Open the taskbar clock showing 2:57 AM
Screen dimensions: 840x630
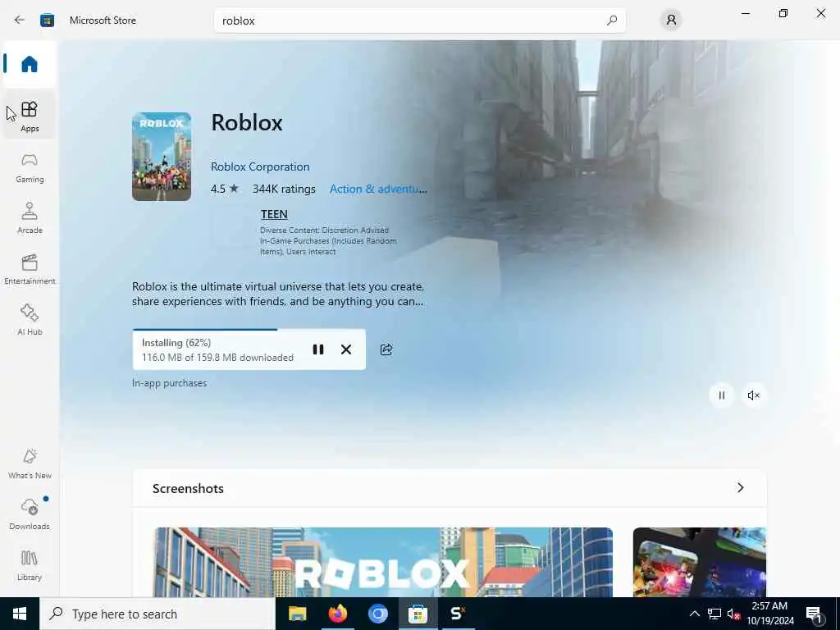769,614
